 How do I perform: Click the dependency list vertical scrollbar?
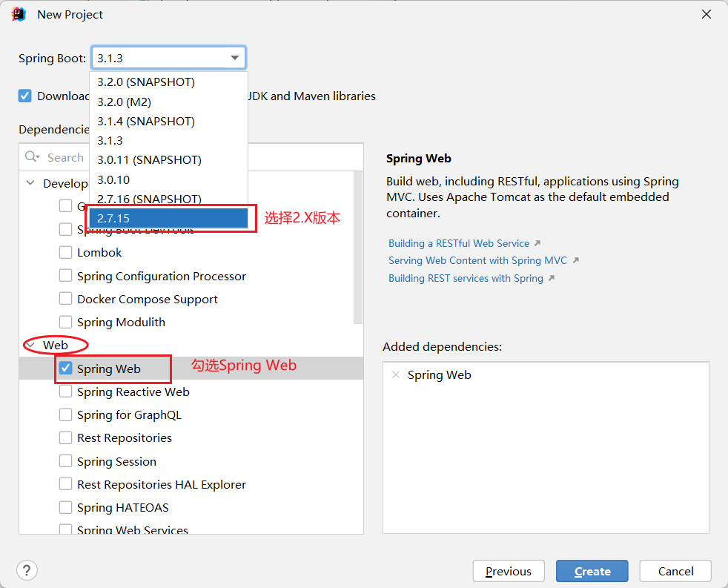pyautogui.click(x=357, y=248)
